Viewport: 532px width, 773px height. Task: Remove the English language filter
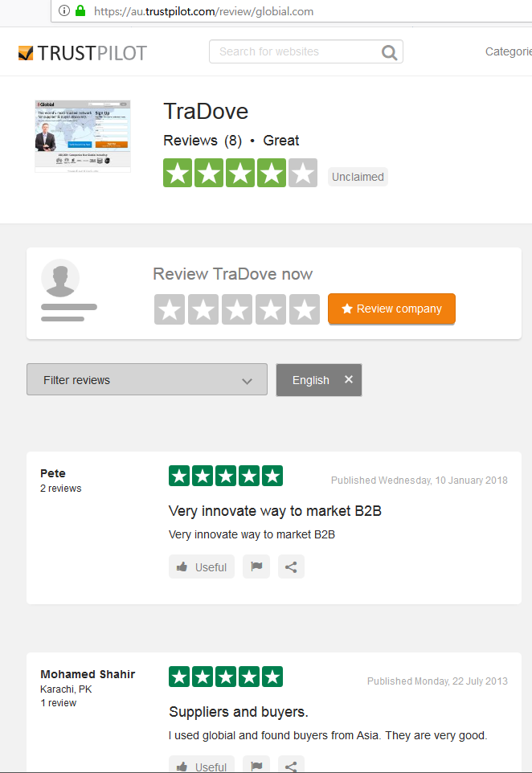click(x=349, y=379)
